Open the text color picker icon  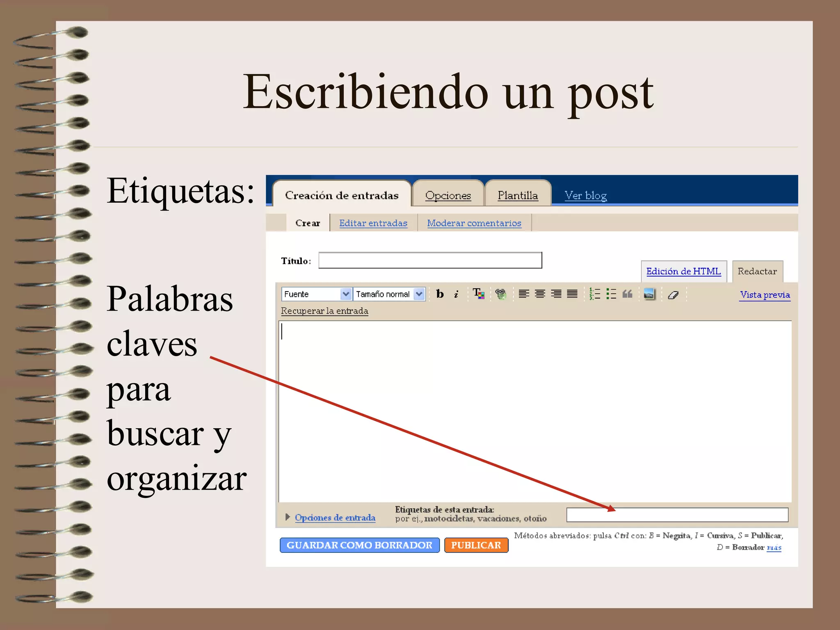tap(478, 294)
